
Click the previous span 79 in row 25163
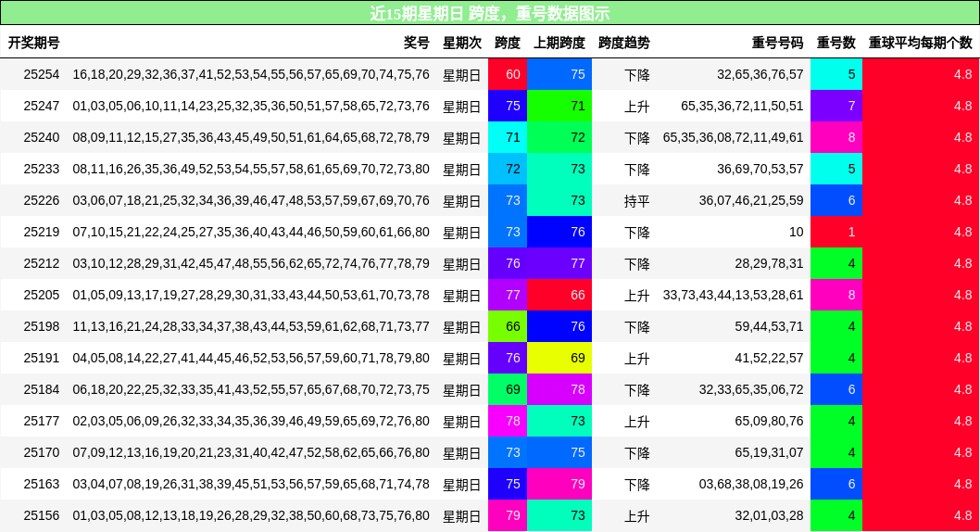click(x=559, y=484)
